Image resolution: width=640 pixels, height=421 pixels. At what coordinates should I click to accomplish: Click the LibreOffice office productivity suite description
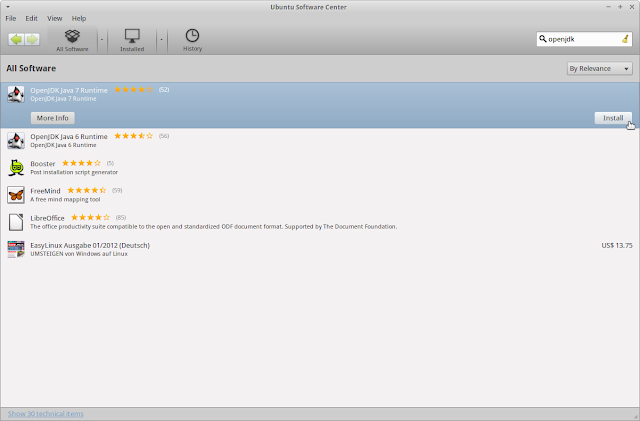click(x=213, y=227)
